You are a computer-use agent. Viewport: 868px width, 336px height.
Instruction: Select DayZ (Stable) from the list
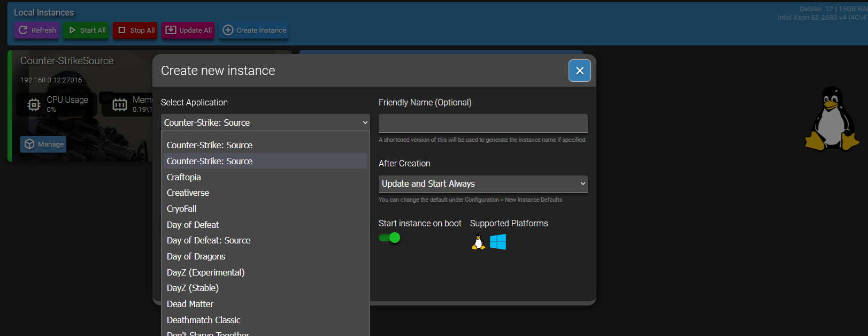(x=265, y=288)
